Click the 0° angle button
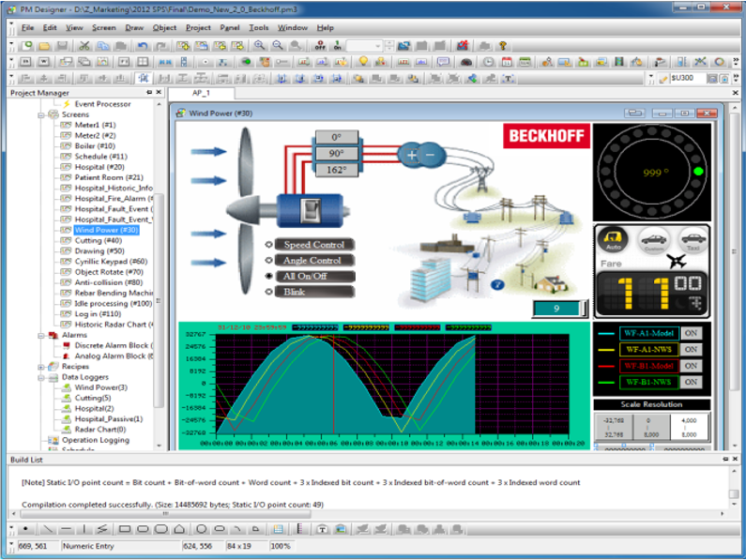This screenshot has height=560, width=746. pos(336,137)
